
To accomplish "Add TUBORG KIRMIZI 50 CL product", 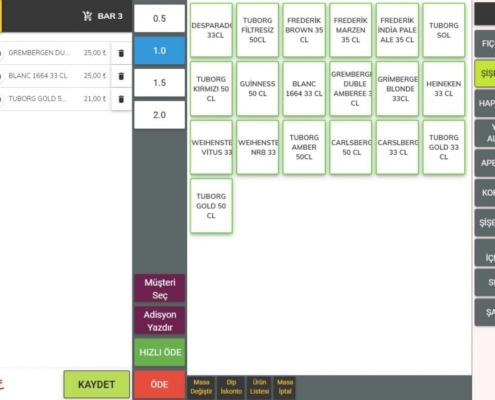I will pos(211,89).
